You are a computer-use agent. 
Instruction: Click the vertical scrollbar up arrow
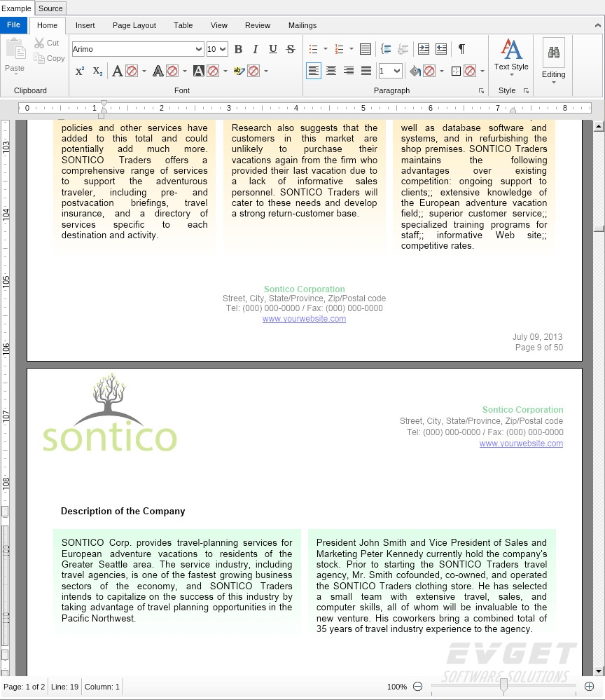point(599,126)
